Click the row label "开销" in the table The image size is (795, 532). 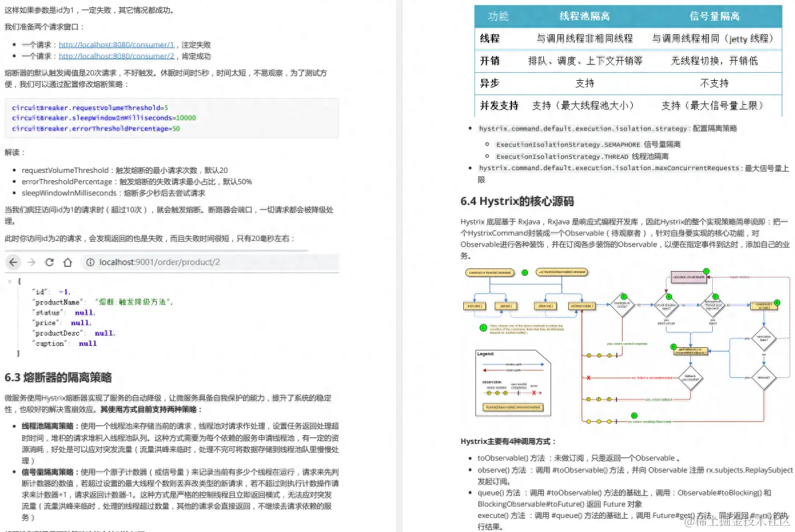tap(489, 61)
